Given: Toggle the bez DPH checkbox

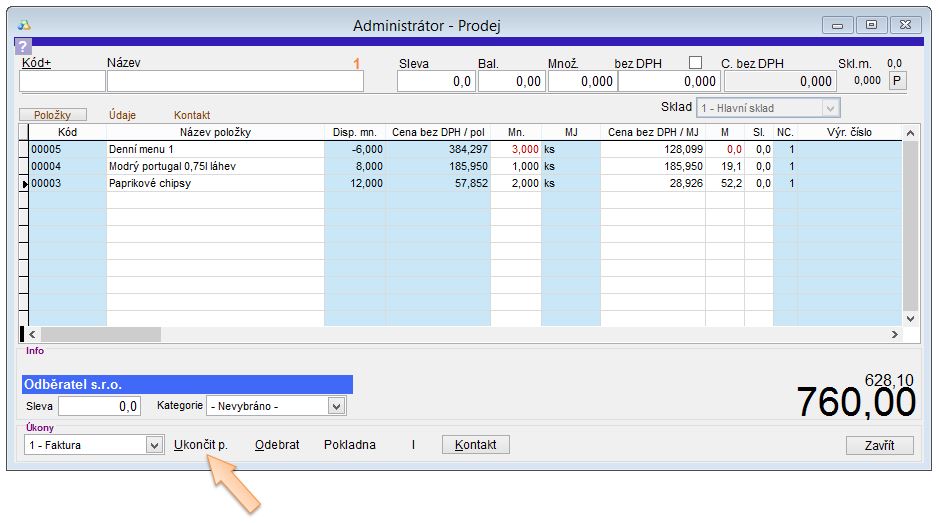Looking at the screenshot, I should coord(695,63).
